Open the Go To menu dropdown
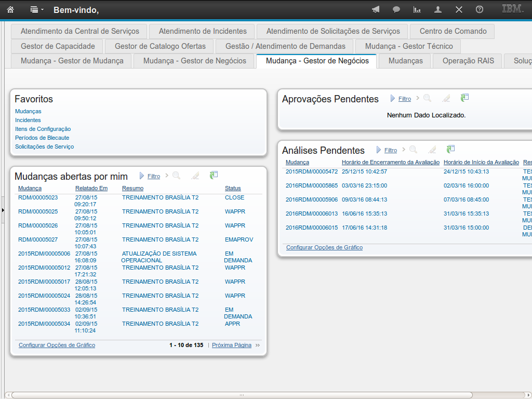 tap(37, 9)
